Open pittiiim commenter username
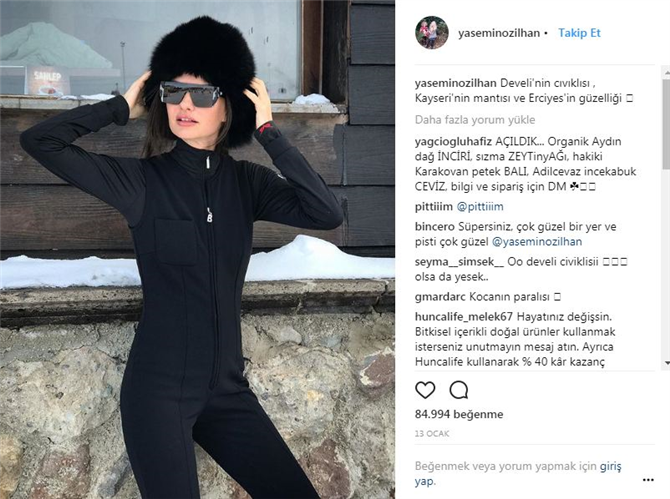This screenshot has width=670, height=499. click(x=433, y=207)
